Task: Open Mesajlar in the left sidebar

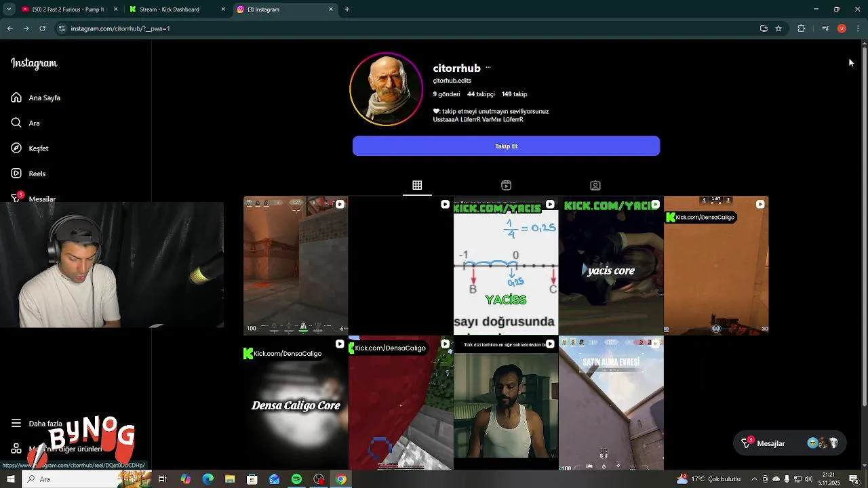Action: (33, 199)
